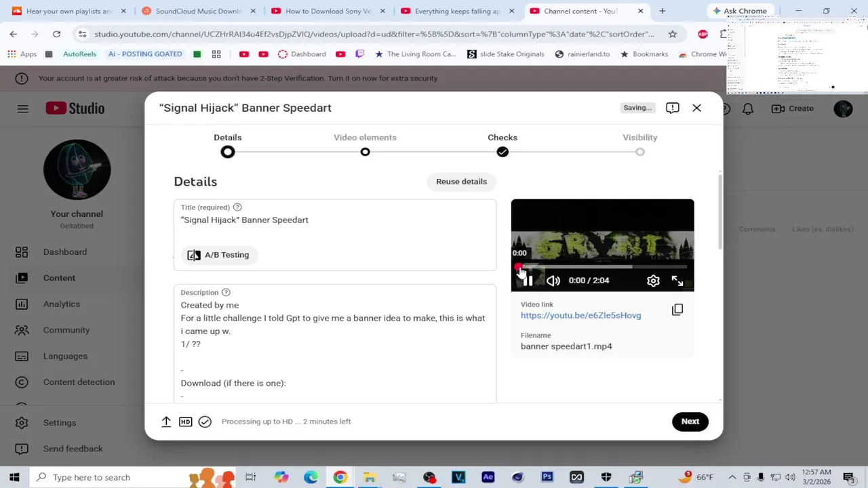Click the Reuse details button
Screen dimensions: 868x488
click(461, 182)
